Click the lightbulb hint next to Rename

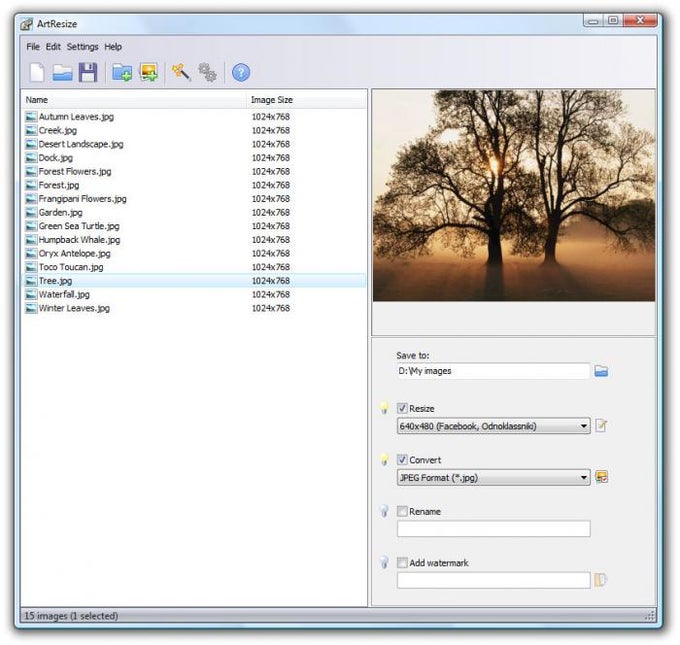pos(384,511)
